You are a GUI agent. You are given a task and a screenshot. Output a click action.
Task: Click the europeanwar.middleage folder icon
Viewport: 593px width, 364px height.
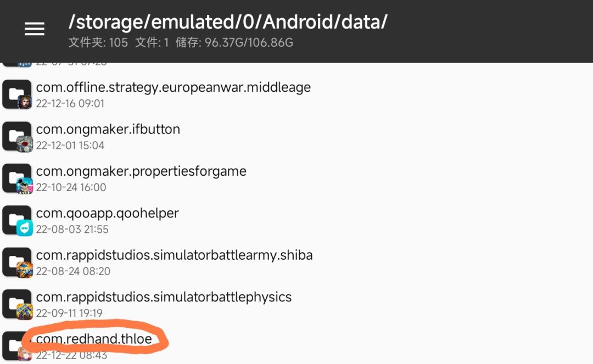[x=16, y=94]
